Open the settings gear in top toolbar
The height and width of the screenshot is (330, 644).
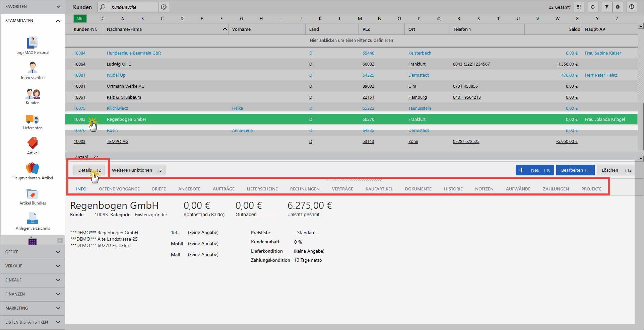pyautogui.click(x=618, y=7)
